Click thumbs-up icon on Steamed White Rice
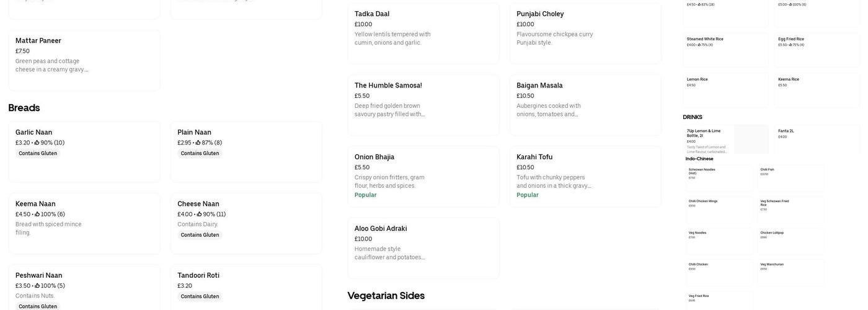 [699, 45]
